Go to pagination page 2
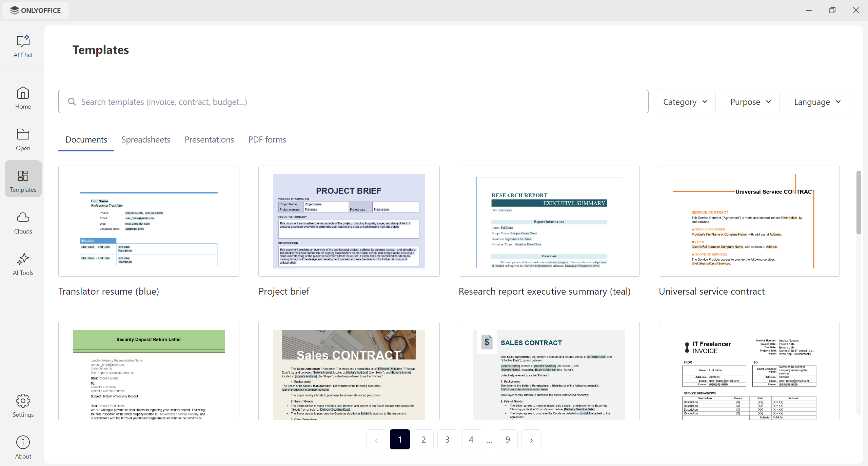This screenshot has width=868, height=466. [x=423, y=440]
